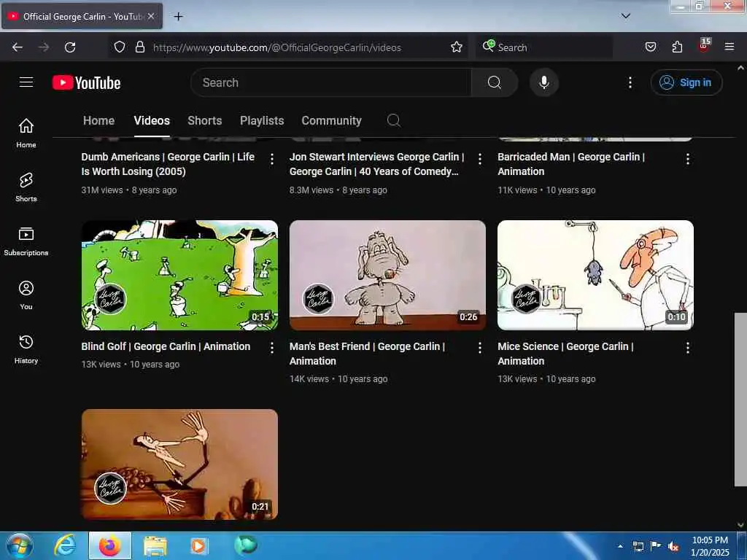The width and height of the screenshot is (747, 560).
Task: Open Shorts in the left sidebar
Action: 26,187
